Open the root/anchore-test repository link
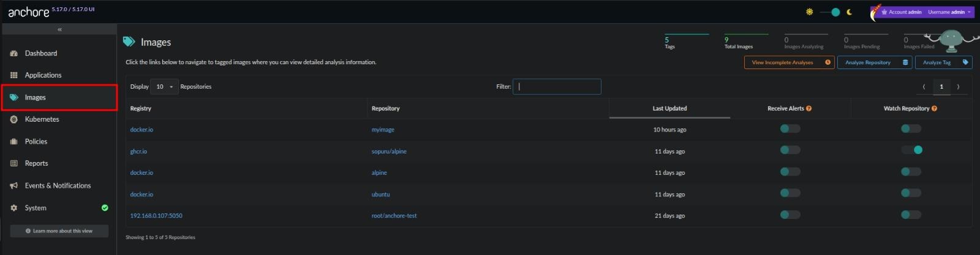 coord(394,216)
